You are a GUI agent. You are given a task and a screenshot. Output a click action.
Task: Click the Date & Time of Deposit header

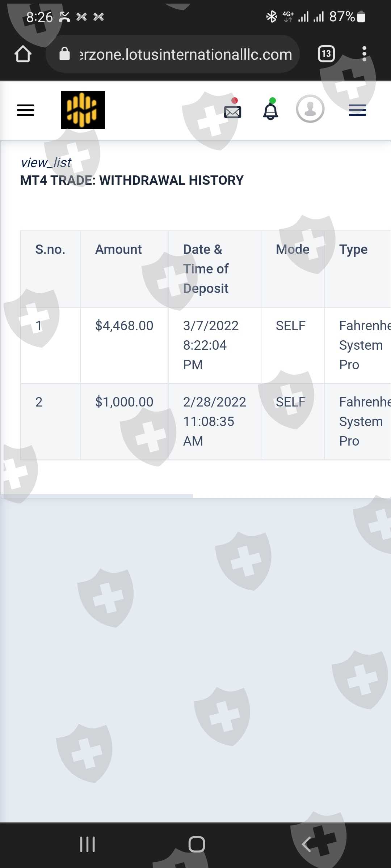(x=206, y=269)
